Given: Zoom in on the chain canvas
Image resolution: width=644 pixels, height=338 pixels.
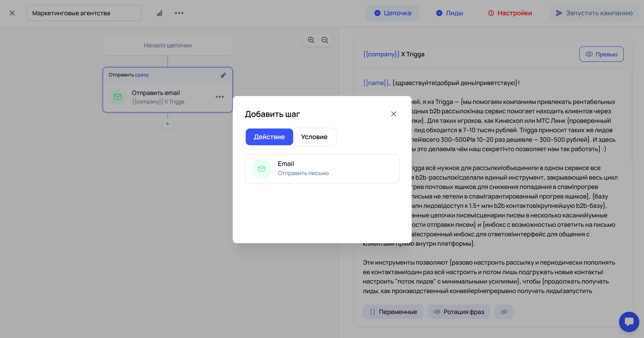Looking at the screenshot, I should coord(311,40).
